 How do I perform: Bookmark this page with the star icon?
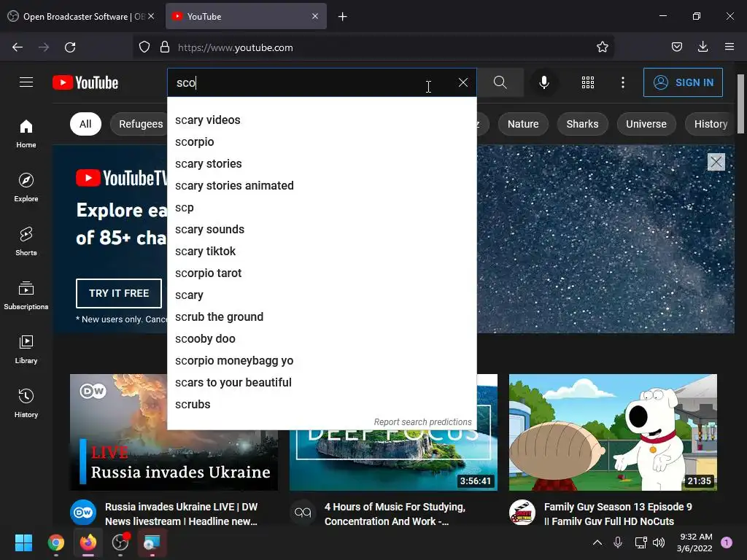(x=602, y=47)
